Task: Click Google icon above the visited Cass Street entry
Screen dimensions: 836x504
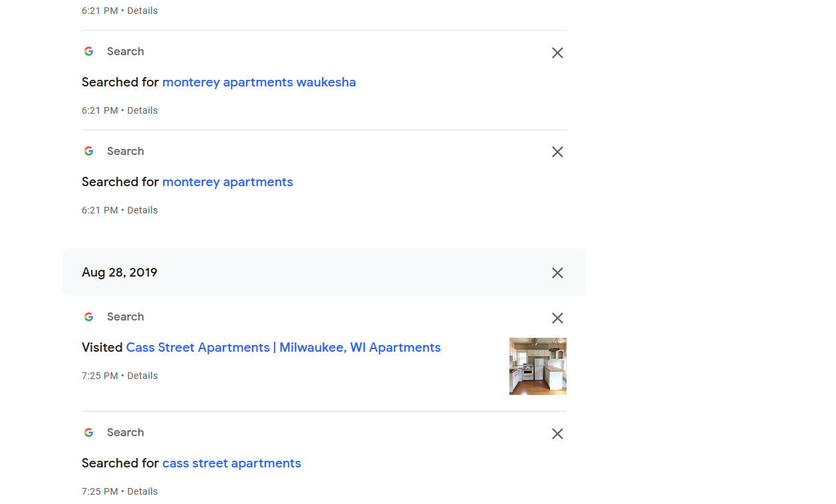Action: coord(88,317)
